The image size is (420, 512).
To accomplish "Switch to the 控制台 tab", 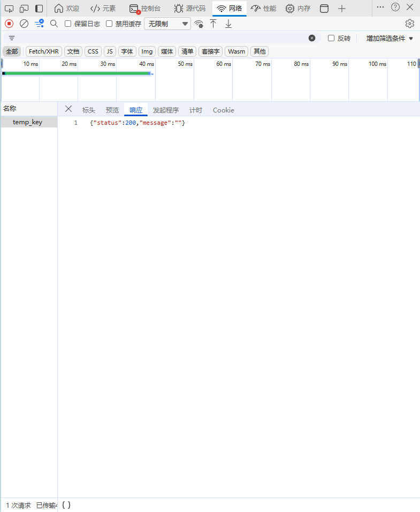I will (145, 9).
